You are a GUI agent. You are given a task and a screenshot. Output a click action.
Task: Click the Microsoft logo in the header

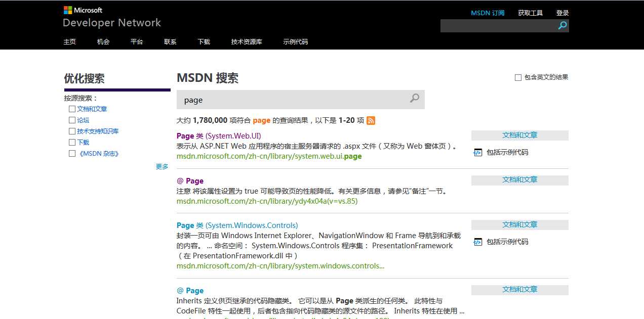pos(83,10)
